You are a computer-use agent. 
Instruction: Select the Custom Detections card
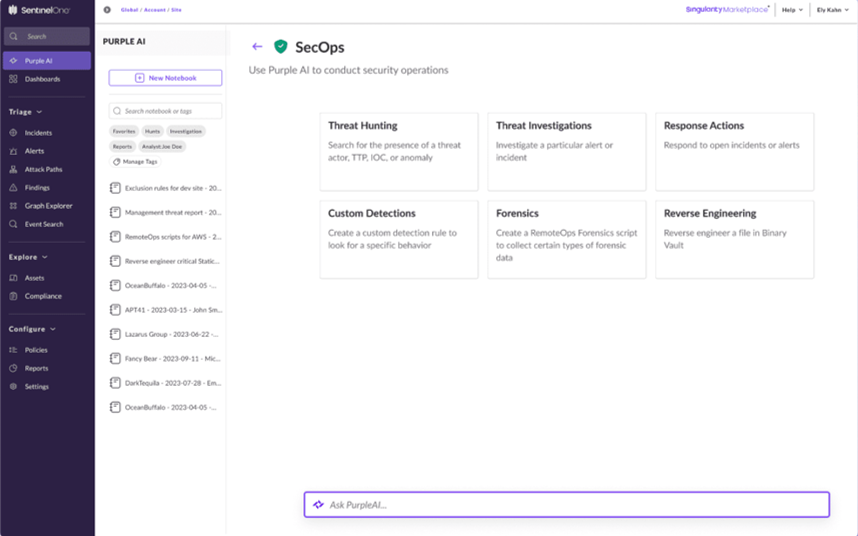click(x=399, y=240)
